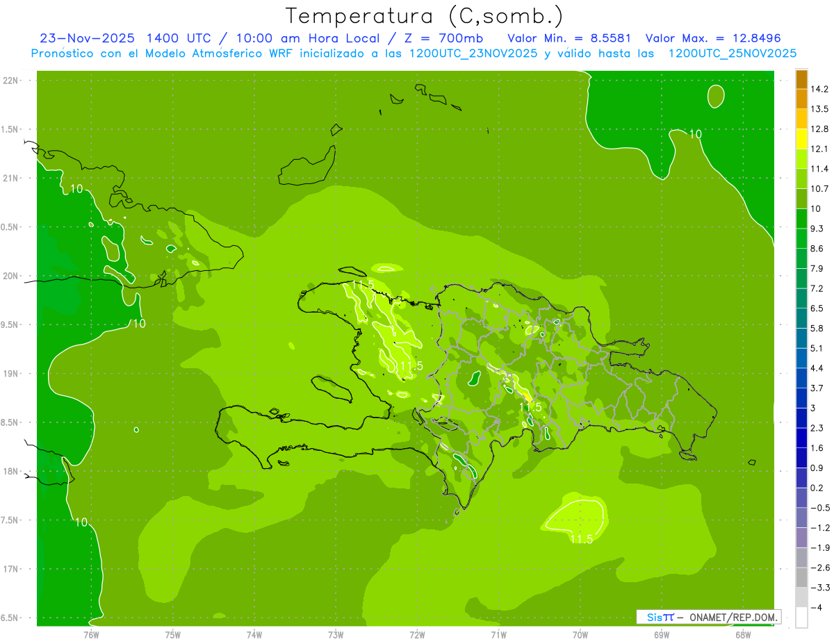Click the '9.3' colorbar label
Image resolution: width=834 pixels, height=644 pixels.
[x=817, y=229]
